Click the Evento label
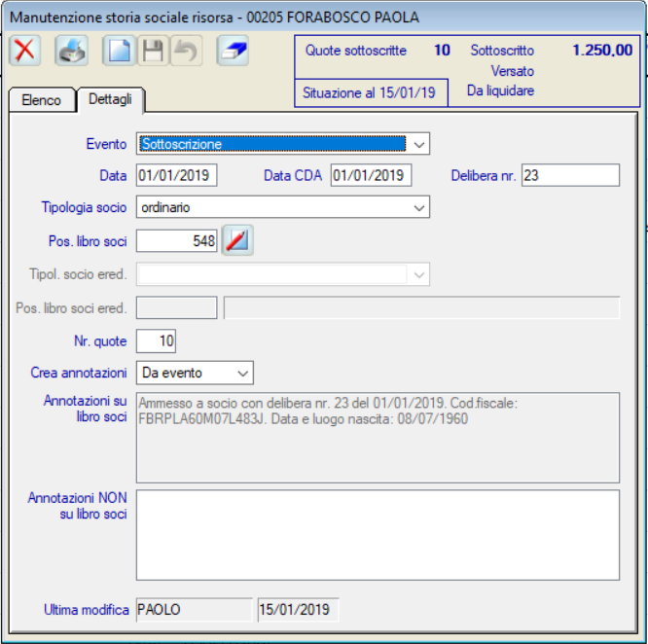 (x=106, y=144)
